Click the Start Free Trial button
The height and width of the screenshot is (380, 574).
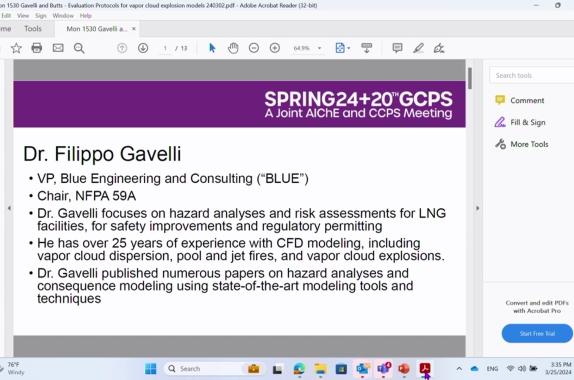coord(537,334)
